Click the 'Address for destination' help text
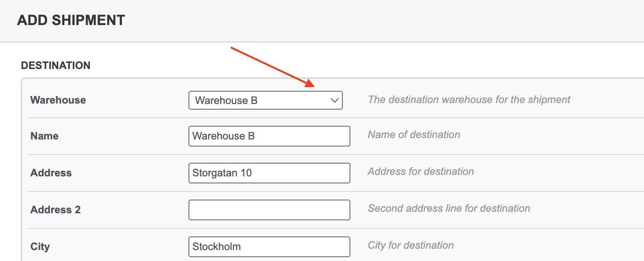644x261 pixels. pos(421,172)
